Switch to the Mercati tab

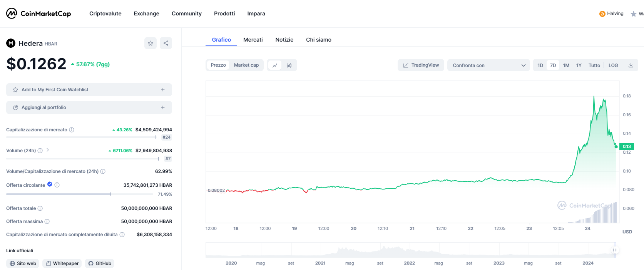pyautogui.click(x=253, y=40)
